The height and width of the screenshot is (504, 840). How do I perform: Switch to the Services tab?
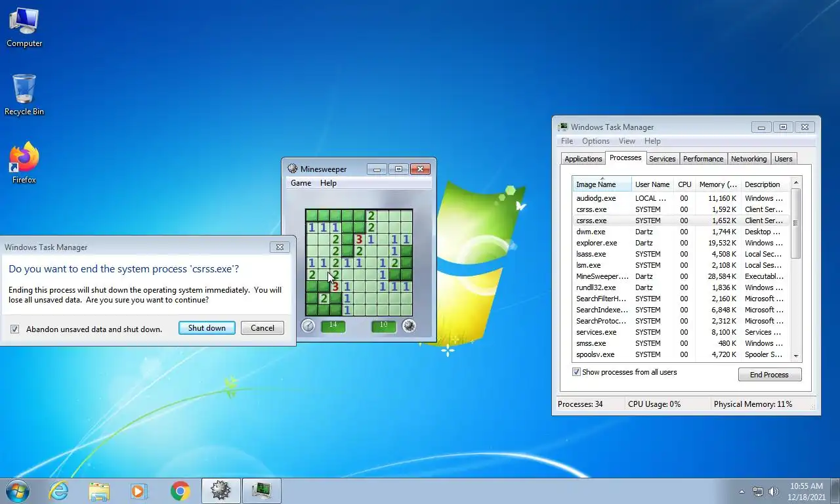click(x=662, y=159)
